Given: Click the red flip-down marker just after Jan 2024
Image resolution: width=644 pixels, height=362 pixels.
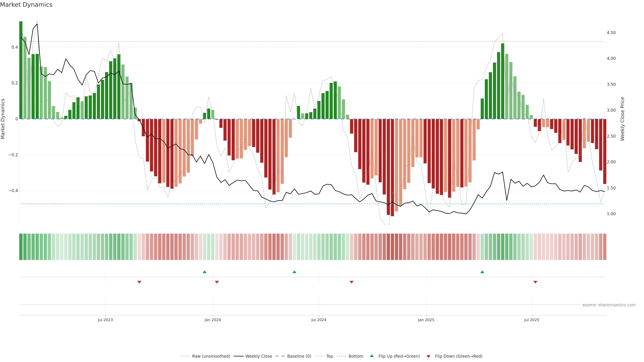Looking at the screenshot, I should tap(217, 282).
